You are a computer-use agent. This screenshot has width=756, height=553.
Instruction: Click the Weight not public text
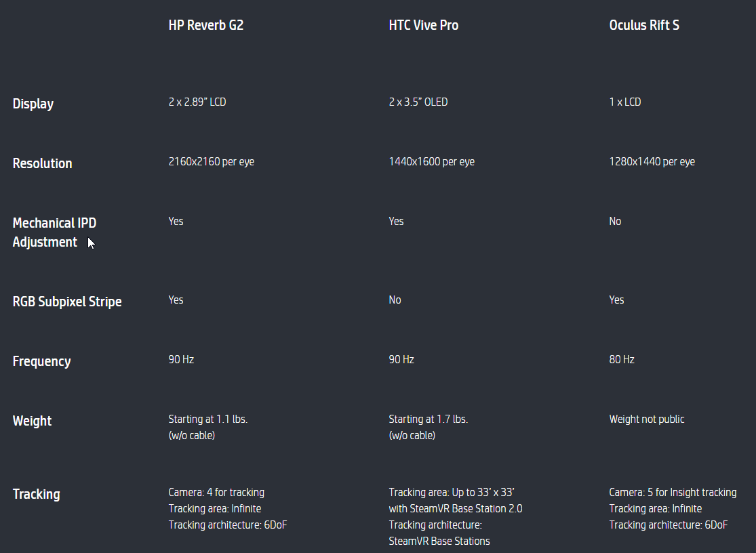[x=647, y=419]
